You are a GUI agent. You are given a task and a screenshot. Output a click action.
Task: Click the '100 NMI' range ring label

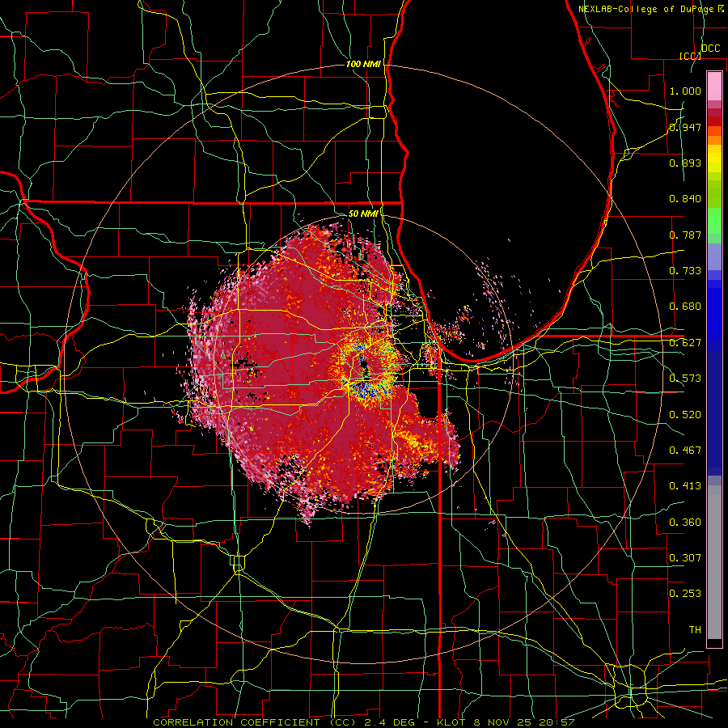[x=363, y=64]
